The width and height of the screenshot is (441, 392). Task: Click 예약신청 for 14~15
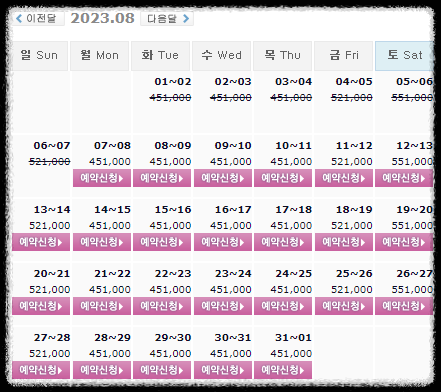pos(102,242)
